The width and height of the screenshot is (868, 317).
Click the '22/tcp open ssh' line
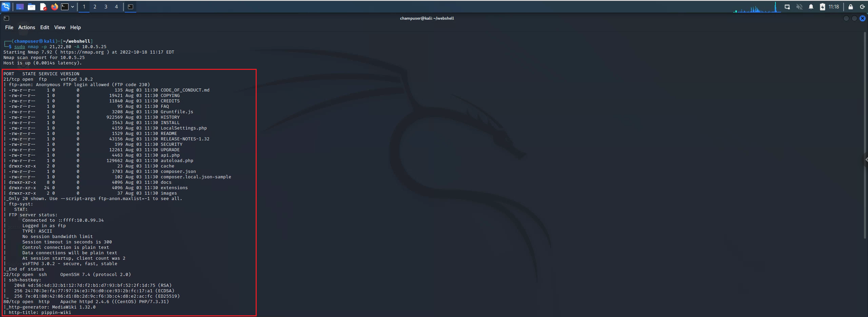click(67, 275)
